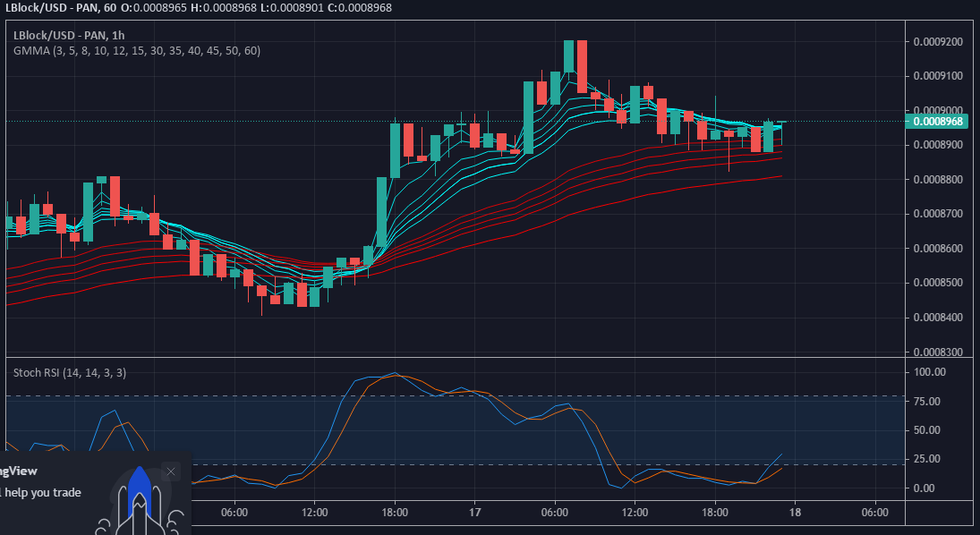Select the LBlock/USD - PAN, 1h chart title
The width and height of the screenshot is (980, 535).
click(69, 36)
